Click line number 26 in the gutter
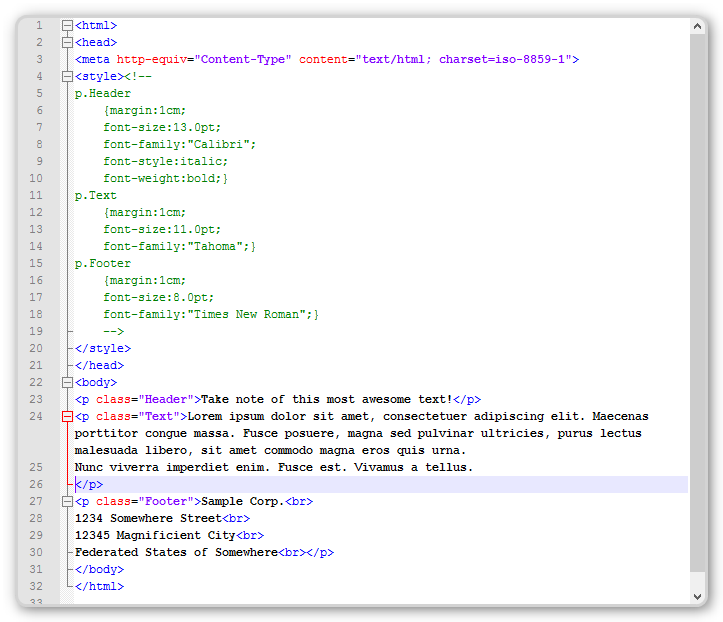 (x=36, y=484)
